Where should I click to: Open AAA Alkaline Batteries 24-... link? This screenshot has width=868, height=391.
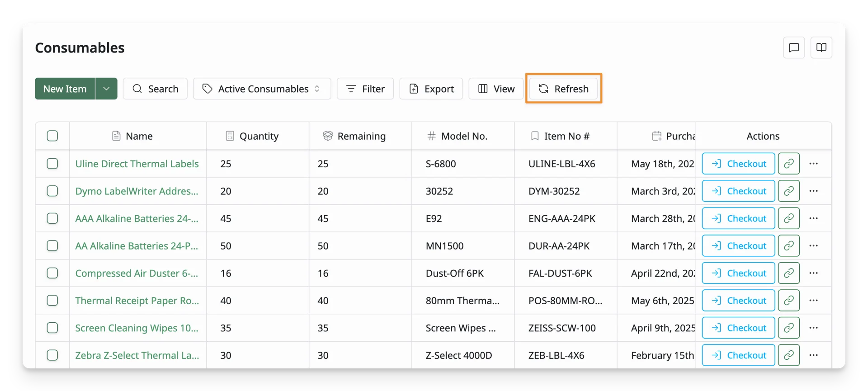click(x=137, y=218)
